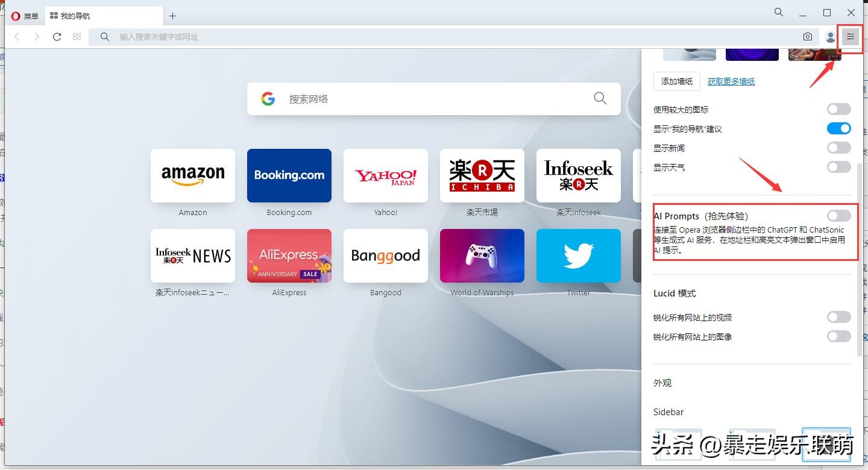Turn on 锐化所有网站上的视频 toggle
Viewport: 868px width, 470px height.
tap(838, 316)
